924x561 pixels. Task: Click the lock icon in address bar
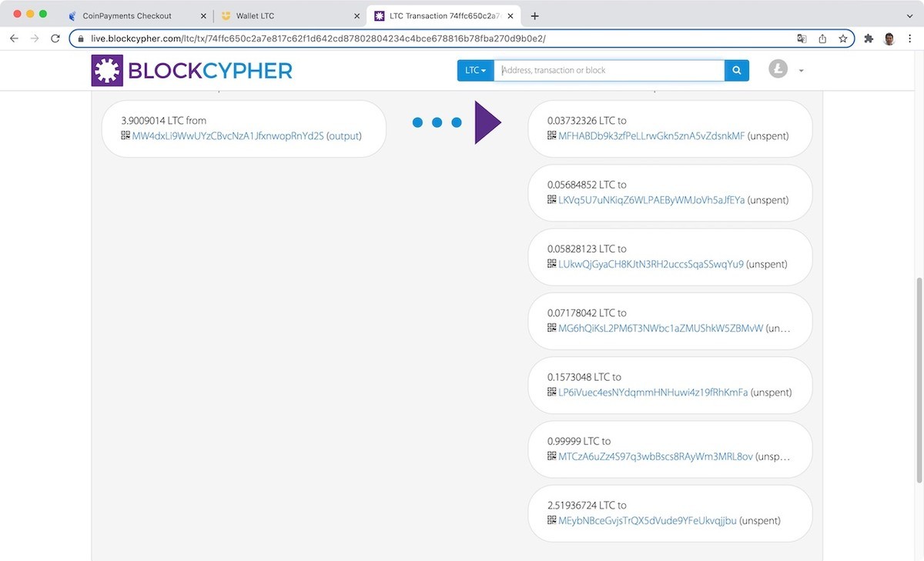(81, 38)
